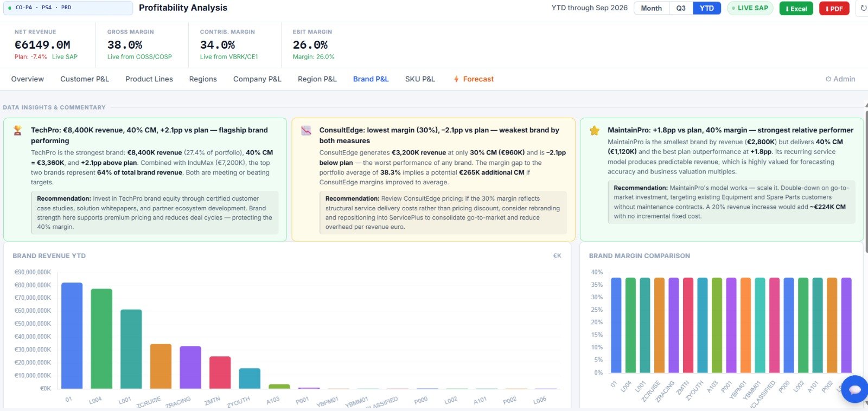This screenshot has width=868, height=411.
Task: Click the green L004 revenue bar
Action: (x=101, y=339)
